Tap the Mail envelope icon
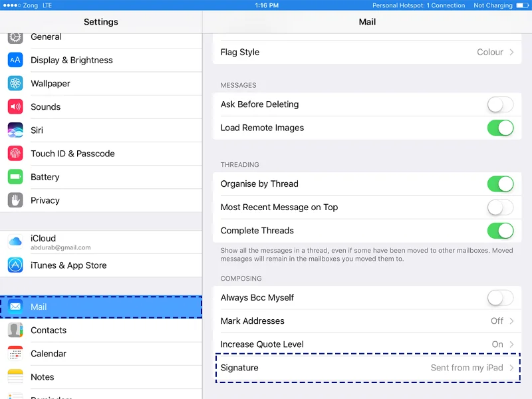532x399 pixels. click(x=15, y=307)
